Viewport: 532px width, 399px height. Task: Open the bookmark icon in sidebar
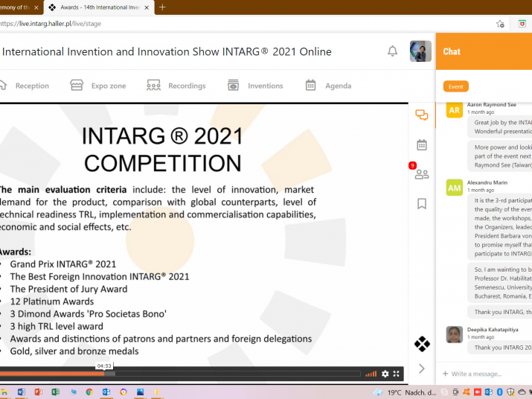pyautogui.click(x=422, y=203)
